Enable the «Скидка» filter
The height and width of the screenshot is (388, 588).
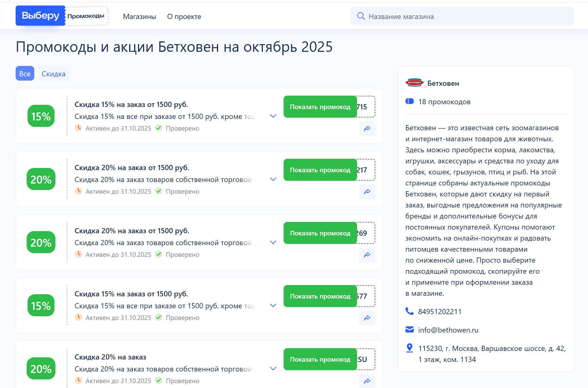pos(53,74)
